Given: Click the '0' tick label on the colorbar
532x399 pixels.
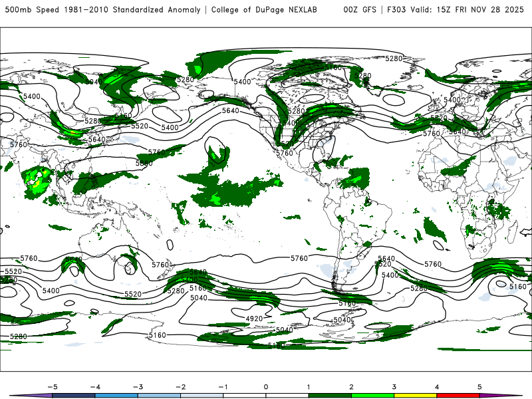Looking at the screenshot, I should point(265,387).
